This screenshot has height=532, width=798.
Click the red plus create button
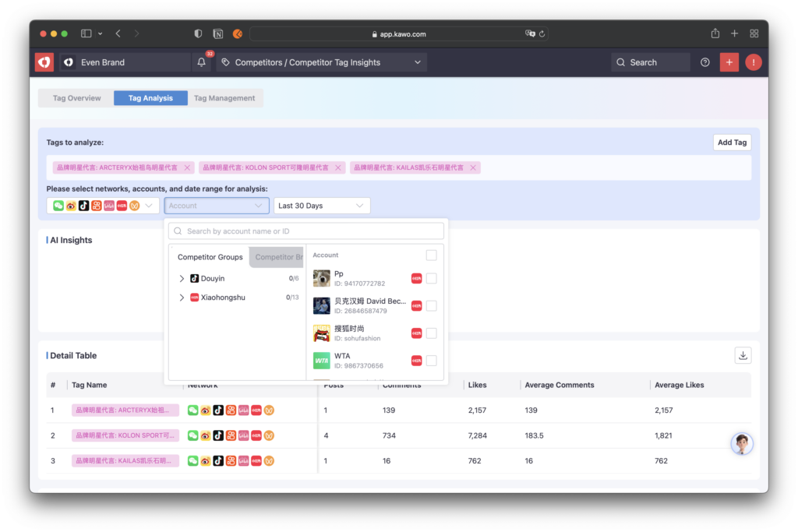tap(729, 62)
